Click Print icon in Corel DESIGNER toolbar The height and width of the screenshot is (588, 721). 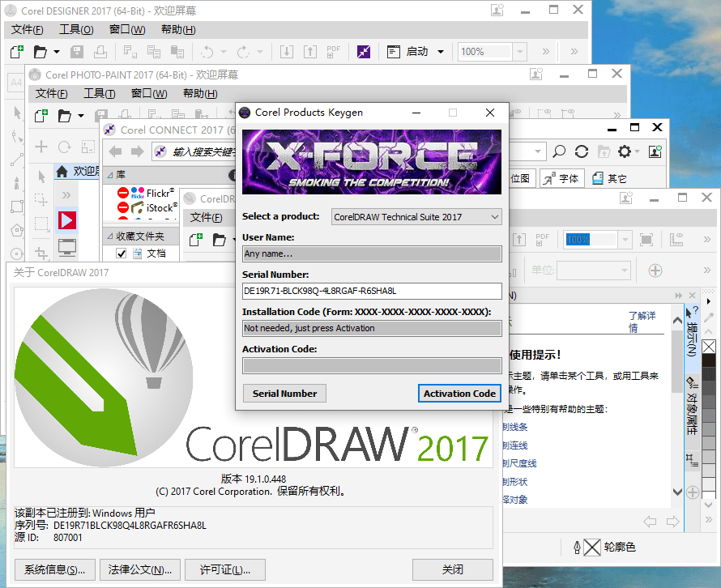click(x=100, y=52)
